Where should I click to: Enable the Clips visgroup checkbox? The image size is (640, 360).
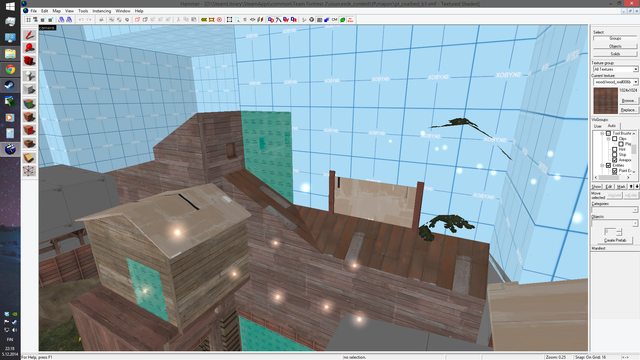click(x=615, y=139)
